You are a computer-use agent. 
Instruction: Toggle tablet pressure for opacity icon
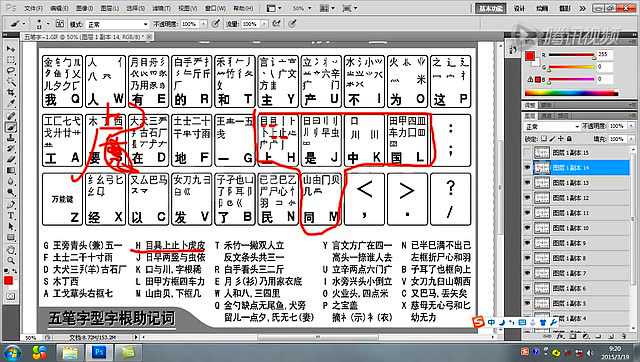click(216, 24)
